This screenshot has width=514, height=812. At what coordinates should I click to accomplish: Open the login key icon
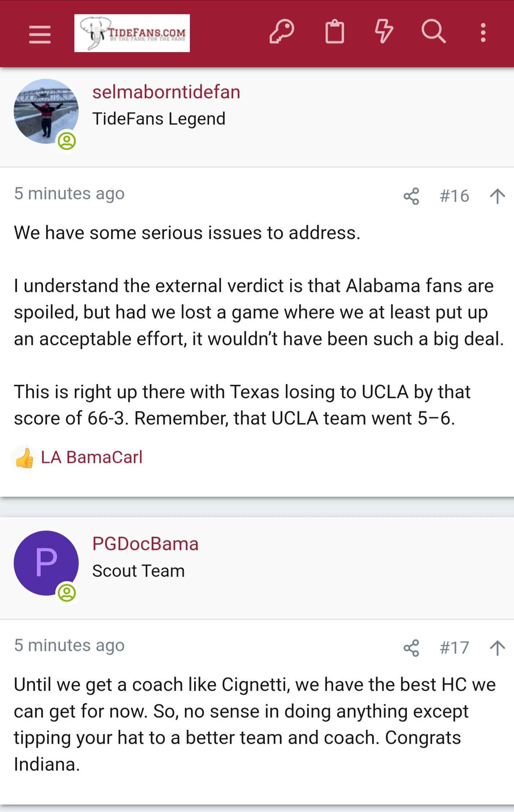(x=282, y=32)
